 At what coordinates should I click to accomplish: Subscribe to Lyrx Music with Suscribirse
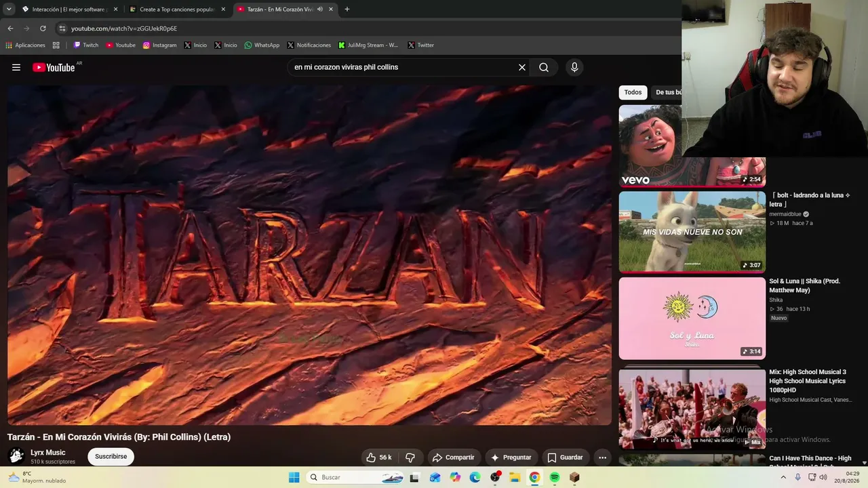click(x=111, y=457)
